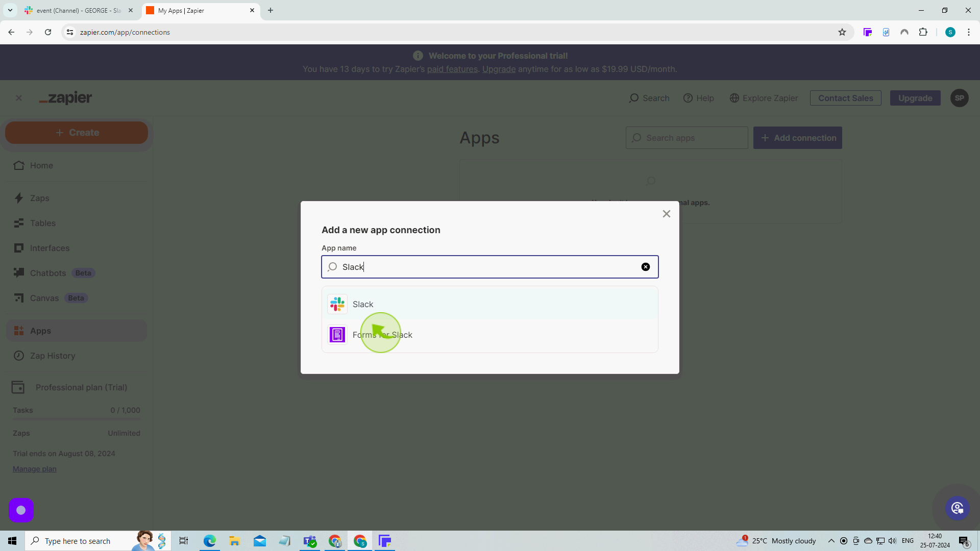Open weather widget 25°C Mostly cloudy
This screenshot has height=551, width=980.
[x=776, y=541]
